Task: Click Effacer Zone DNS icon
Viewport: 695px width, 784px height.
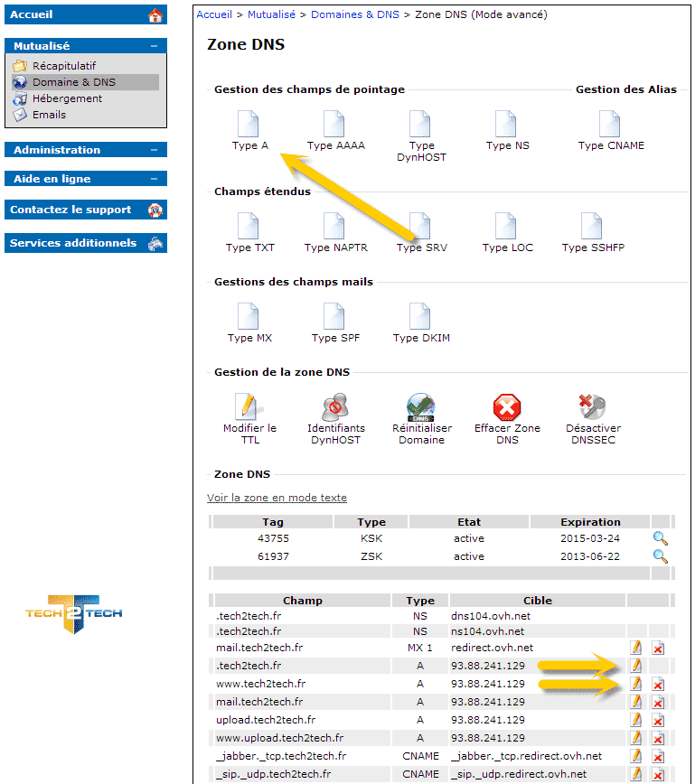Action: pos(507,408)
